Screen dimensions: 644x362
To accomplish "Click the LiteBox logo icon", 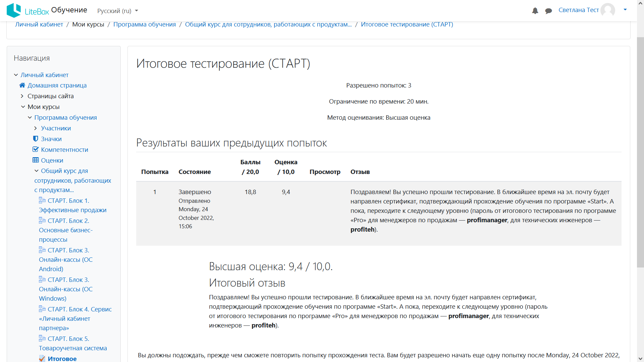I will pyautogui.click(x=14, y=10).
